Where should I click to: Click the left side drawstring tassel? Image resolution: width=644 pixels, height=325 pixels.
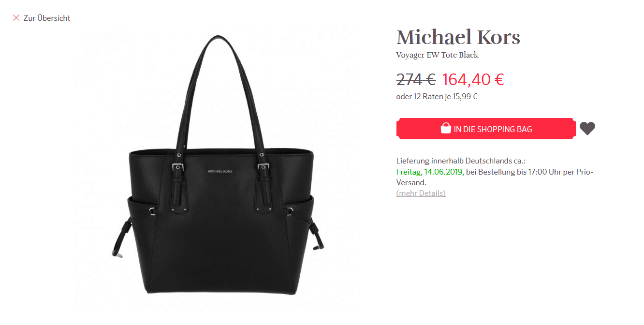point(121,239)
